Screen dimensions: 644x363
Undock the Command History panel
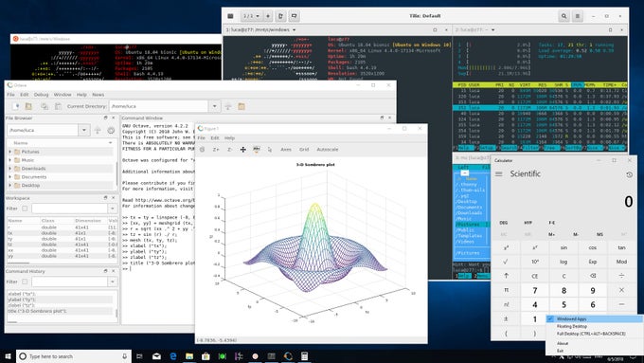105,271
